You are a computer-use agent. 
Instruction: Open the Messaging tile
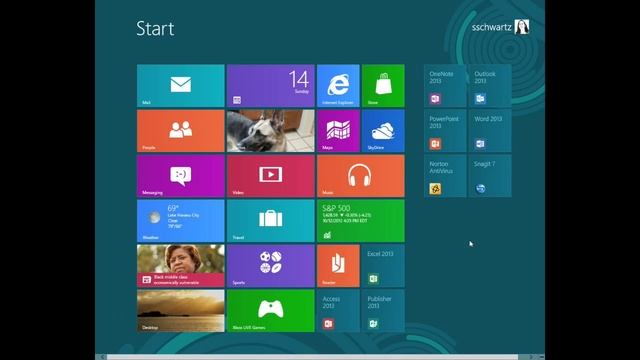[181, 176]
